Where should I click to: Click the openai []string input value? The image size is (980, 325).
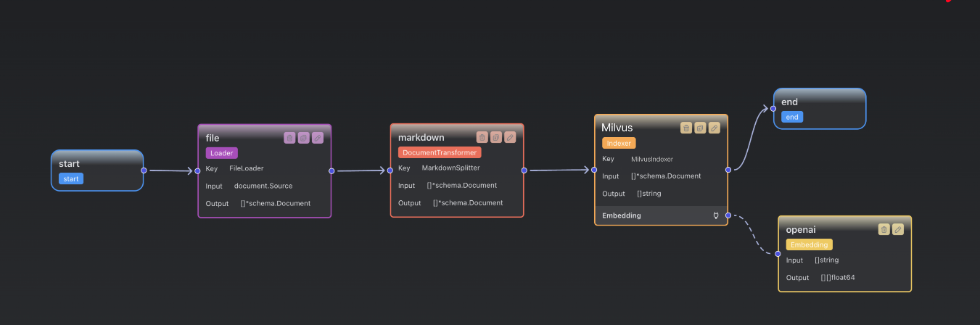[827, 260]
